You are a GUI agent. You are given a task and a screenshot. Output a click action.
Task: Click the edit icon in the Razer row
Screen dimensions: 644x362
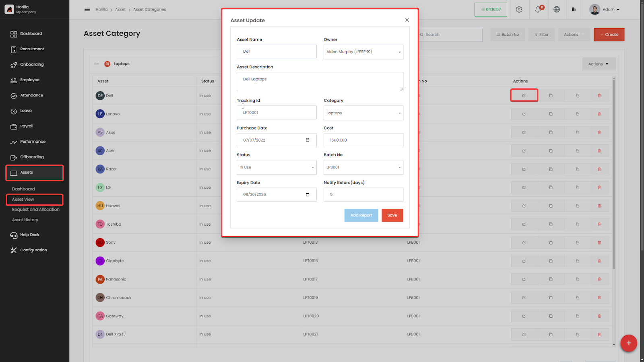pyautogui.click(x=524, y=169)
